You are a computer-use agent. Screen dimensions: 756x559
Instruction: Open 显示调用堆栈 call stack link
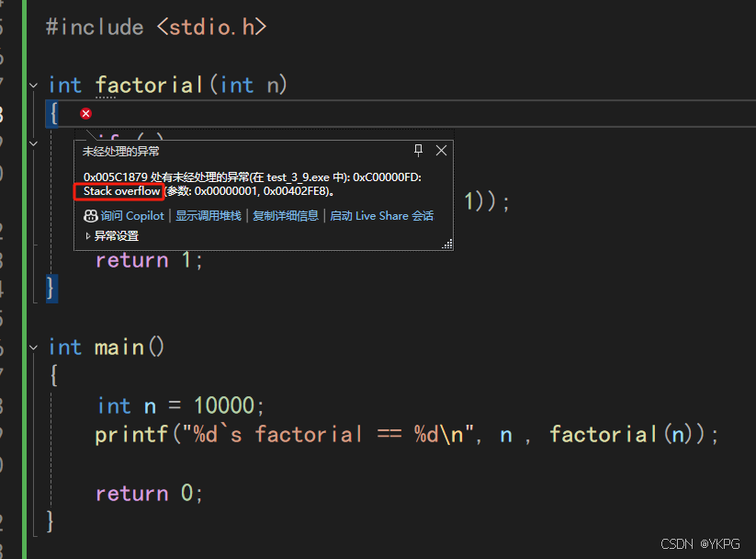tap(209, 216)
